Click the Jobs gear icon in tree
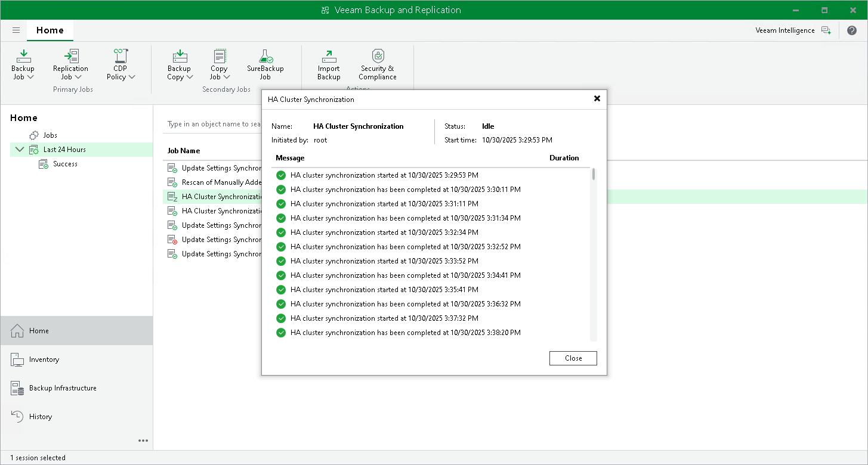Image resolution: width=868 pixels, height=465 pixels. [34, 135]
